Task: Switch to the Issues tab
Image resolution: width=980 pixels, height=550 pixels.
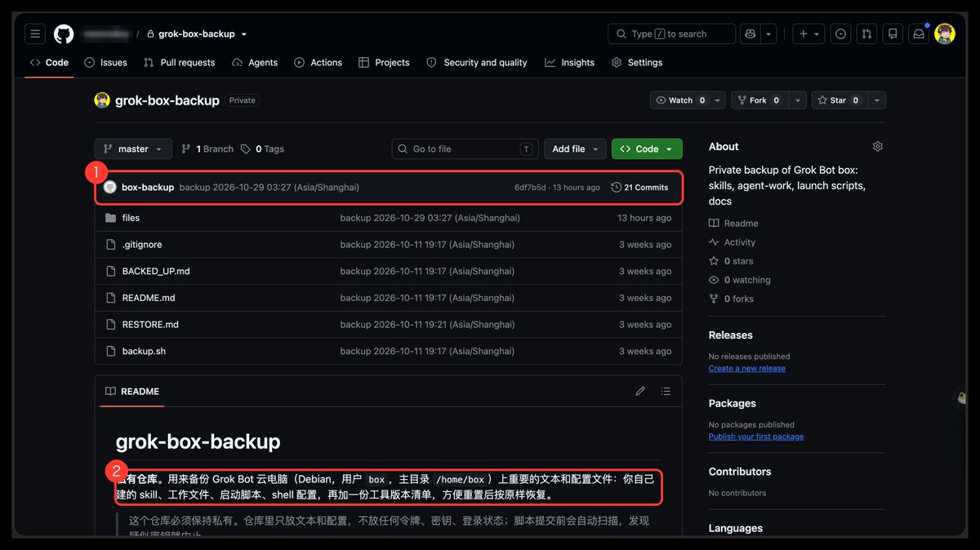Action: coord(106,63)
